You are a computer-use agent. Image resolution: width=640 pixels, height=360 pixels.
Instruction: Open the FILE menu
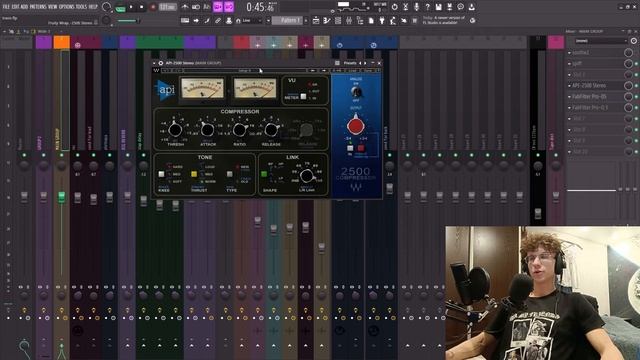[x=6, y=7]
